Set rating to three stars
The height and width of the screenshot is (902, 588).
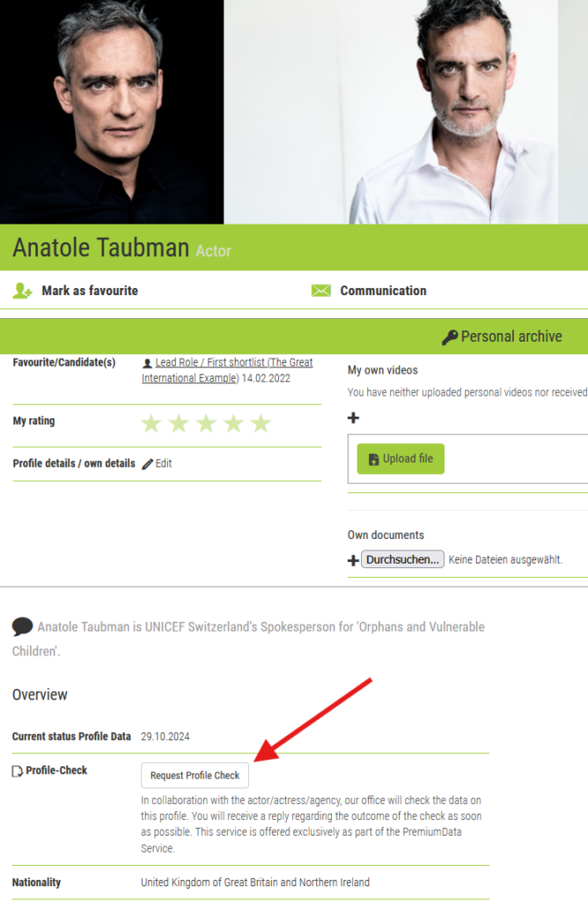206,424
